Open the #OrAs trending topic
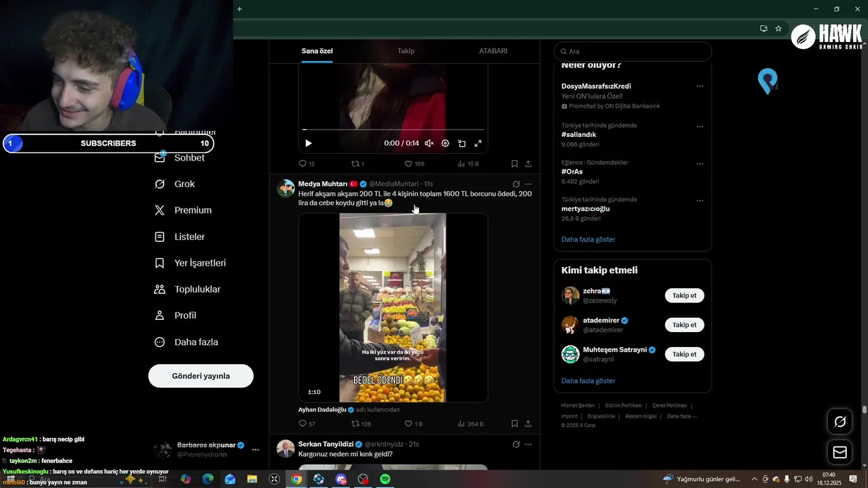Image resolution: width=868 pixels, height=488 pixels. pos(572,171)
